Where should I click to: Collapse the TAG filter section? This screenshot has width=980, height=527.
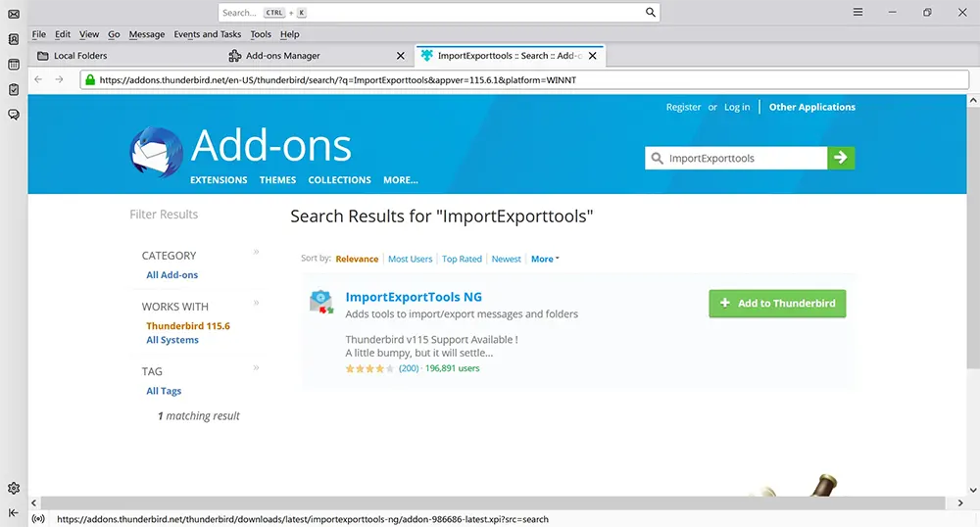coord(256,368)
